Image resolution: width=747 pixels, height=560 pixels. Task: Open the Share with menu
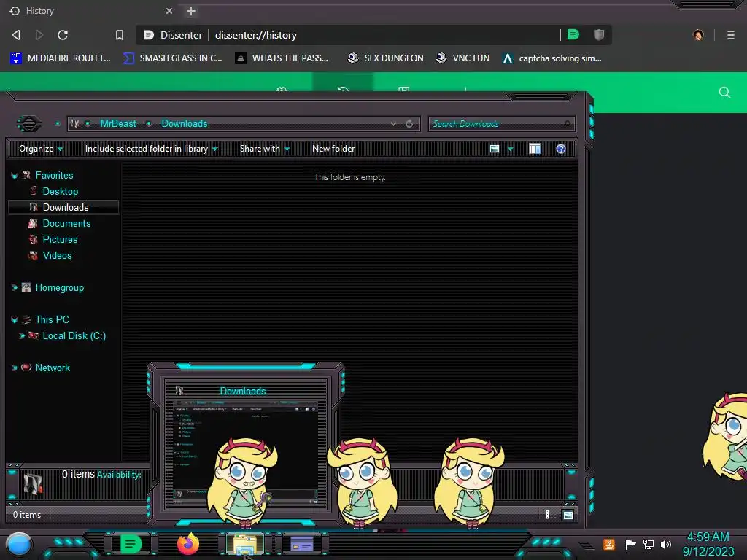click(x=265, y=149)
